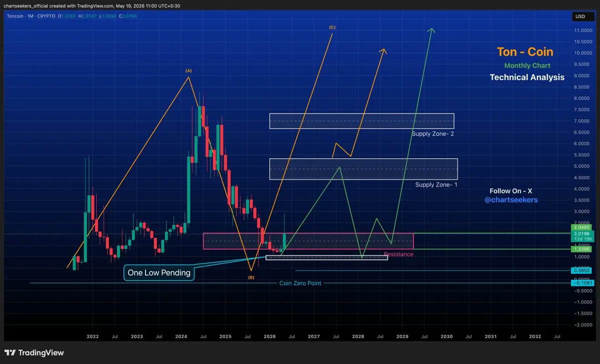Click the 2024 year label on time axis

coord(181,337)
